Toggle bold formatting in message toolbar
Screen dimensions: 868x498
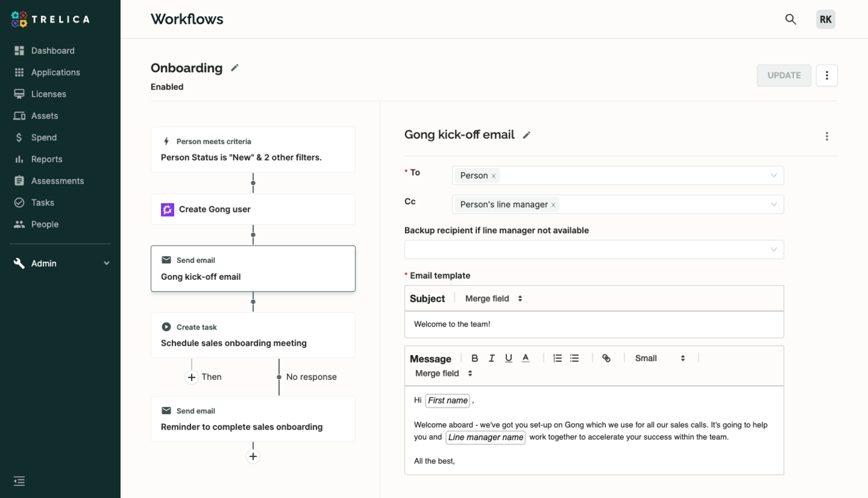pyautogui.click(x=475, y=358)
